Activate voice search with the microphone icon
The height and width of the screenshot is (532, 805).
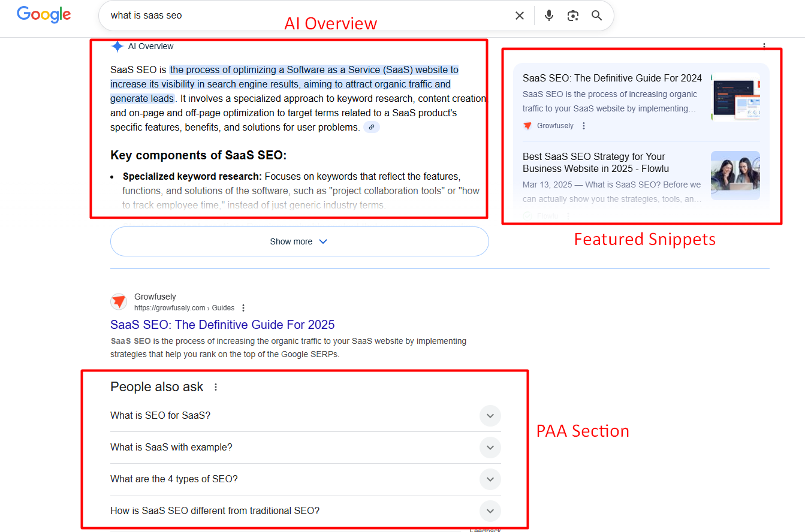[548, 15]
